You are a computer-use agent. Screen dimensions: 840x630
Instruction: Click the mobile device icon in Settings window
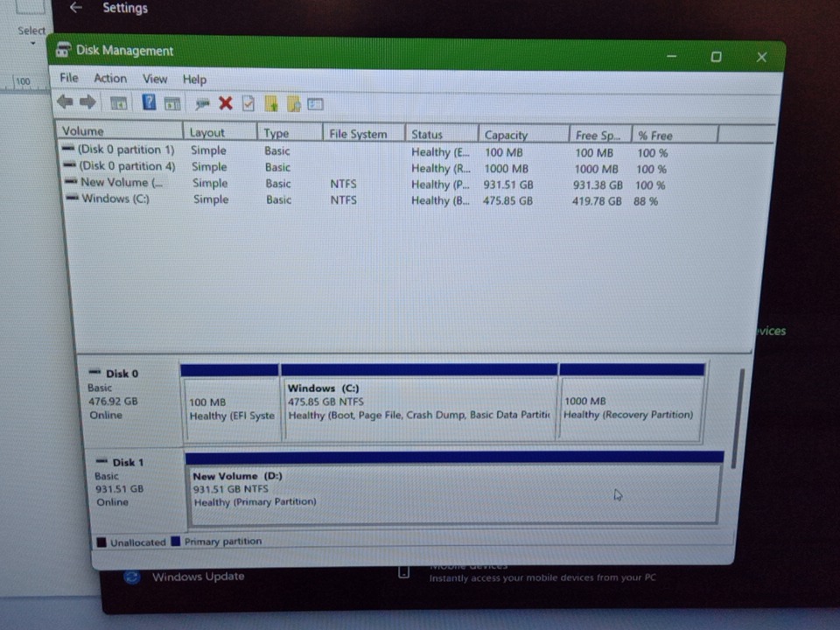pos(404,572)
